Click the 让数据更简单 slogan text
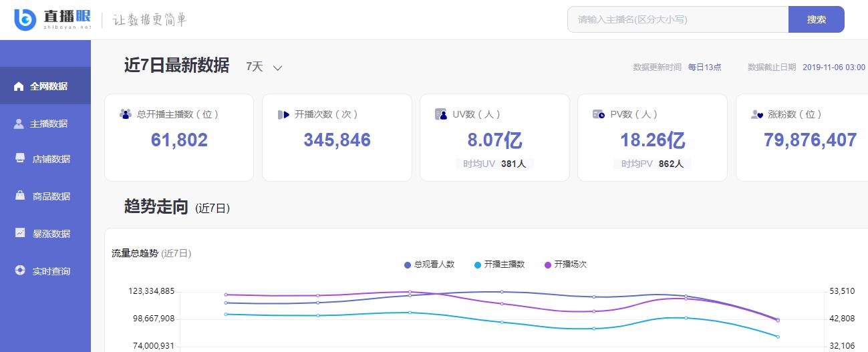Screen dimensions: 868x352 [x=149, y=19]
